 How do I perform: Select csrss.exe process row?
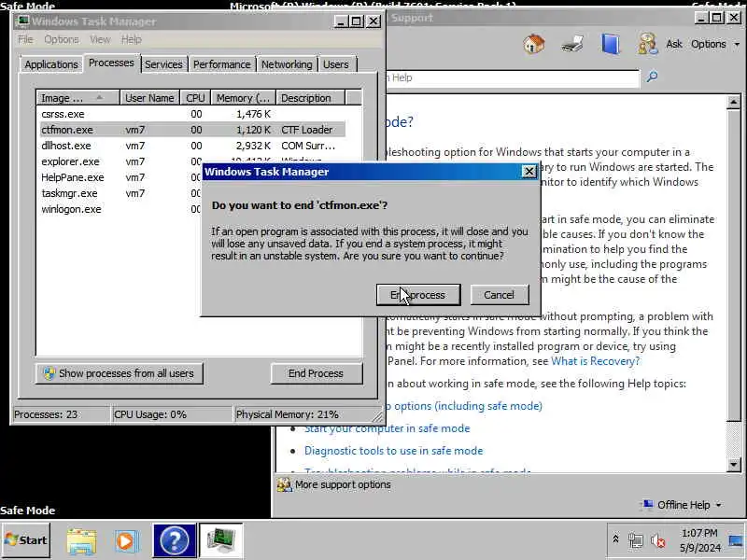point(192,114)
